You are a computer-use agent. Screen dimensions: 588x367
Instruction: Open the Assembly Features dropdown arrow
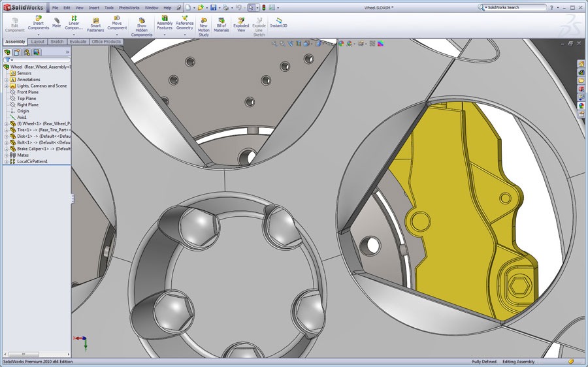pos(165,35)
